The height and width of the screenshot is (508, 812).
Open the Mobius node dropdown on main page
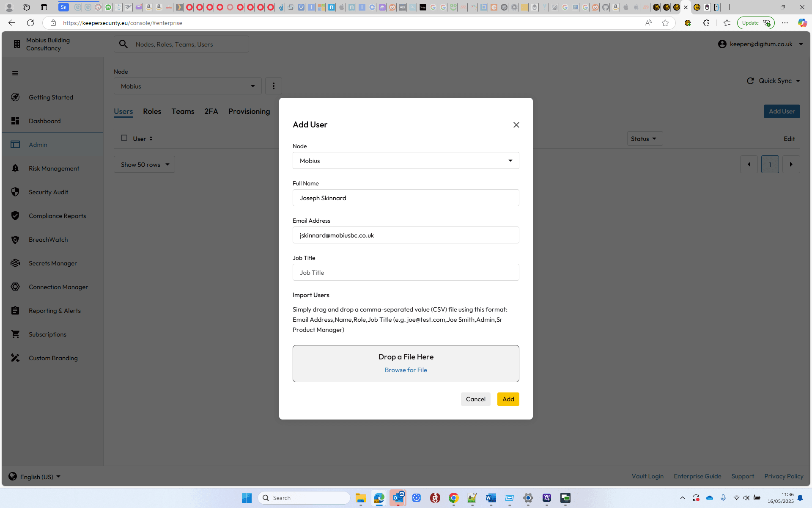[x=187, y=86]
